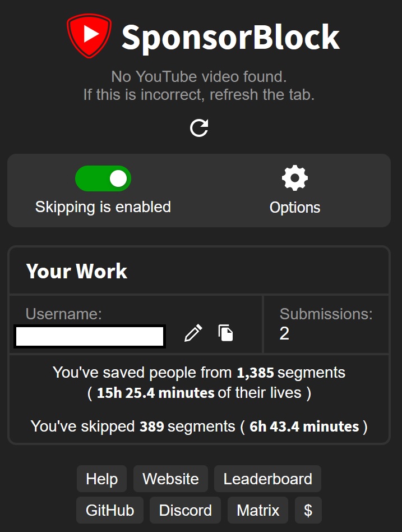Open the Matrix chat link
The image size is (402, 532).
point(258,510)
